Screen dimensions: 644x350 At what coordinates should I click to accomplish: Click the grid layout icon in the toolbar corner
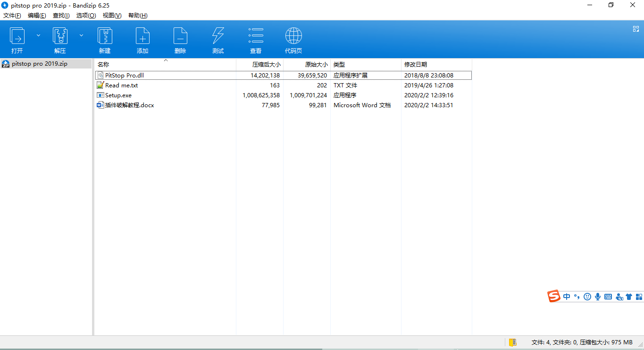pos(636,29)
